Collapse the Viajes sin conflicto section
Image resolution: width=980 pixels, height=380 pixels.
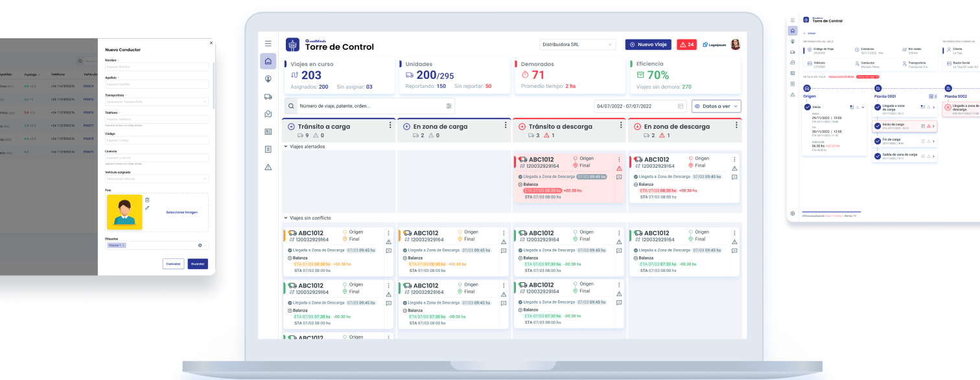286,218
